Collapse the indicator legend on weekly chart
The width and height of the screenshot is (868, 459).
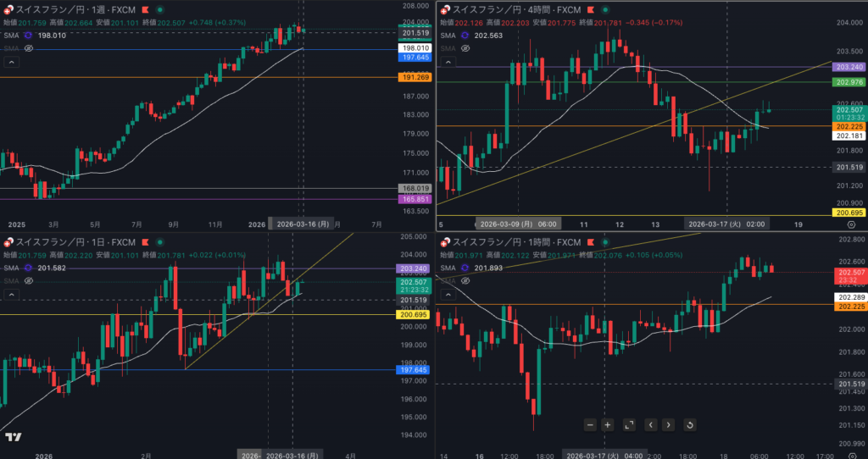pyautogui.click(x=11, y=62)
